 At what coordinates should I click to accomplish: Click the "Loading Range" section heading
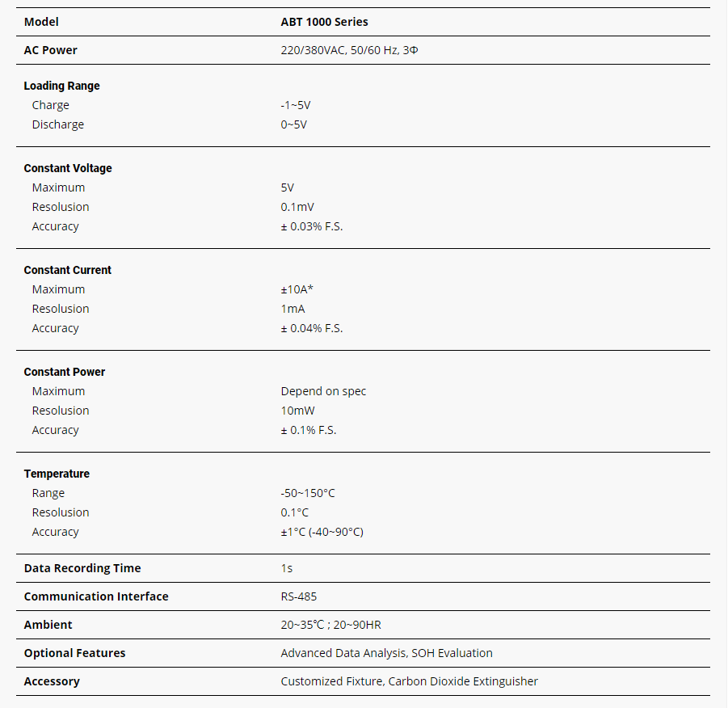pyautogui.click(x=62, y=86)
